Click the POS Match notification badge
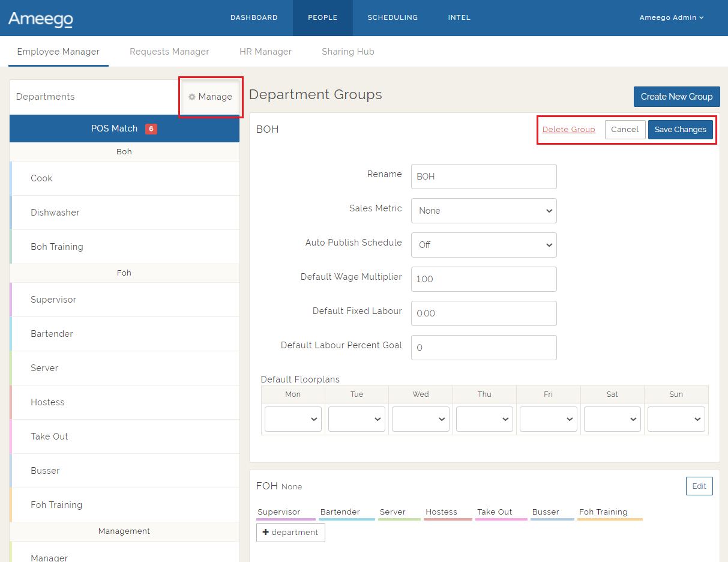Image resolution: width=728 pixels, height=562 pixels. (151, 128)
